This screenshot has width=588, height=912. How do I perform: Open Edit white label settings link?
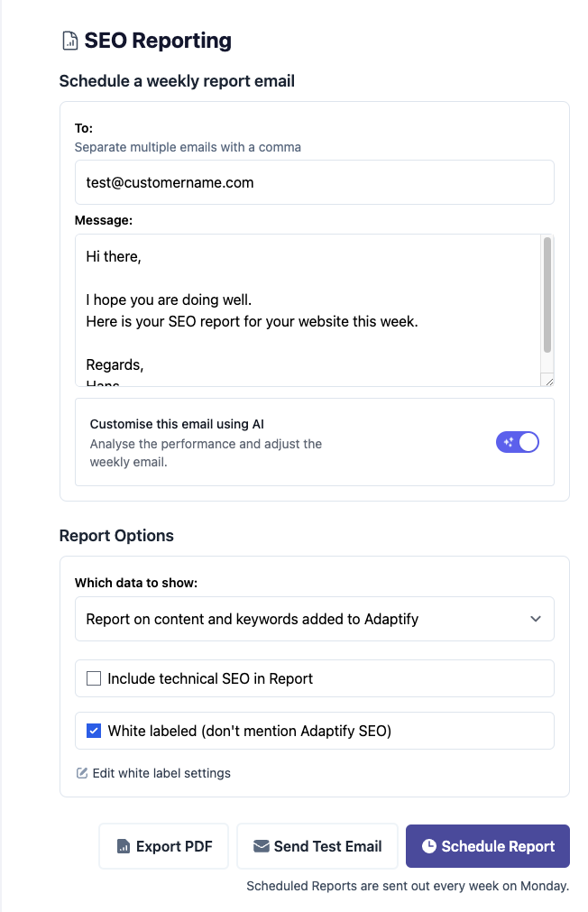click(x=161, y=773)
